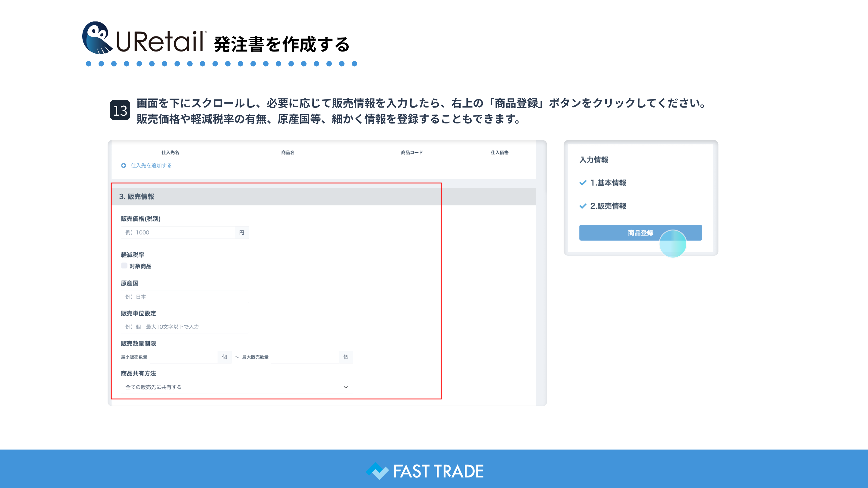This screenshot has width=868, height=488.
Task: Click the step 13 number badge
Action: pyautogui.click(x=120, y=111)
